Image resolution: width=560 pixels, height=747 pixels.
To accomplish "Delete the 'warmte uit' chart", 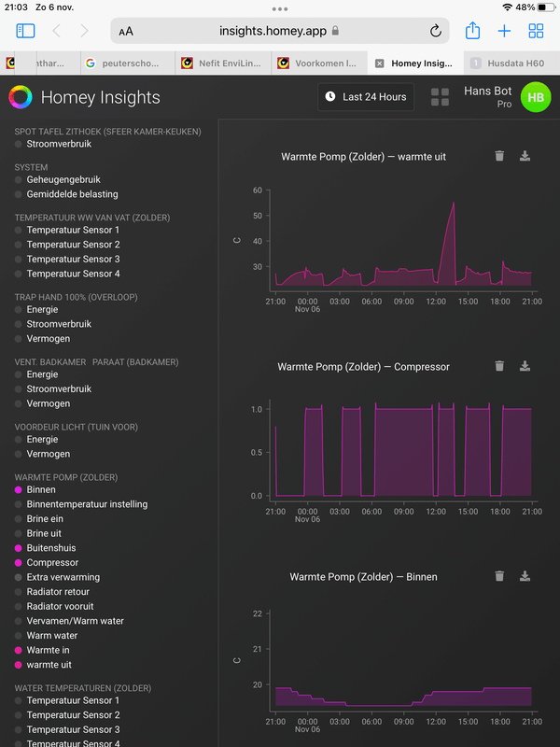I will coord(499,157).
